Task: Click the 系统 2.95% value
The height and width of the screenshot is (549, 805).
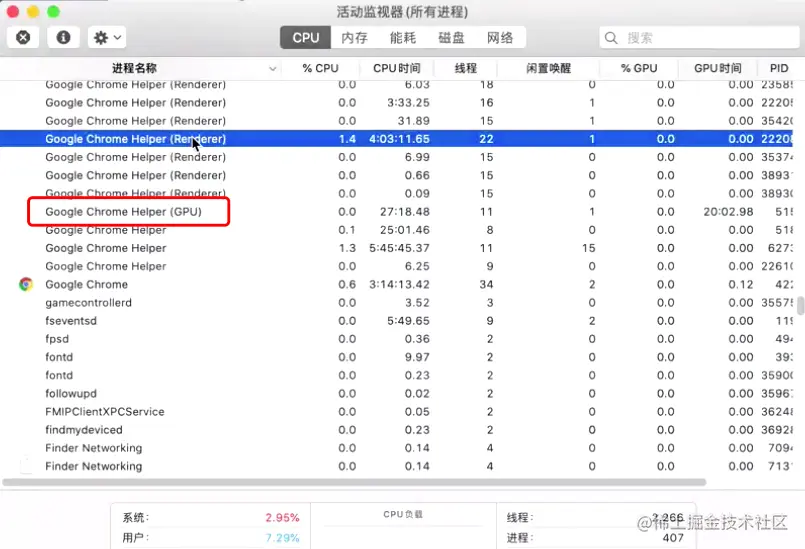Action: coord(282,518)
